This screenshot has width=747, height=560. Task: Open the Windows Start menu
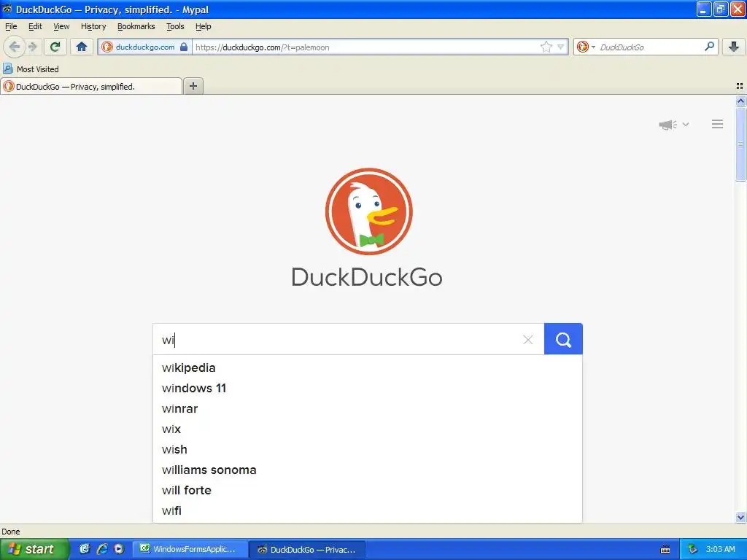pos(34,549)
